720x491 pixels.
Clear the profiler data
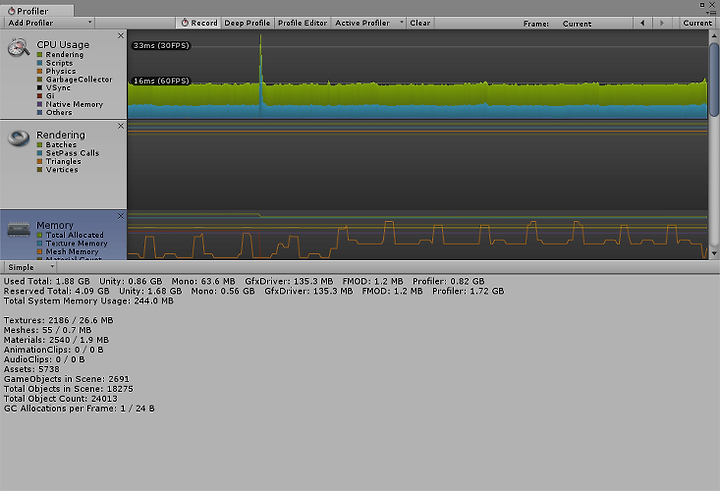pos(420,23)
